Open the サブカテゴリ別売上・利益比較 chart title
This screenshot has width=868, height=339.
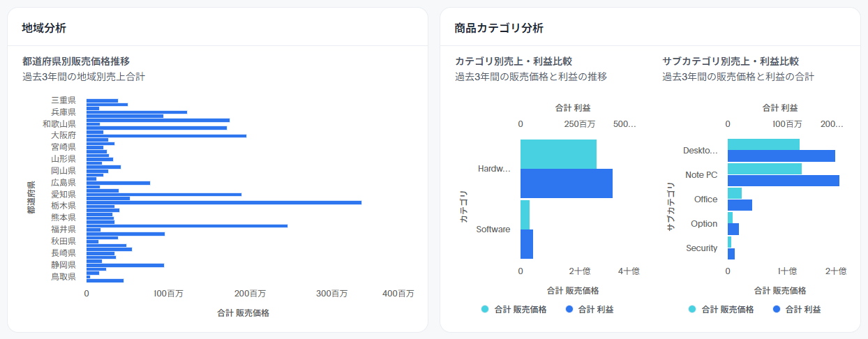(x=731, y=61)
